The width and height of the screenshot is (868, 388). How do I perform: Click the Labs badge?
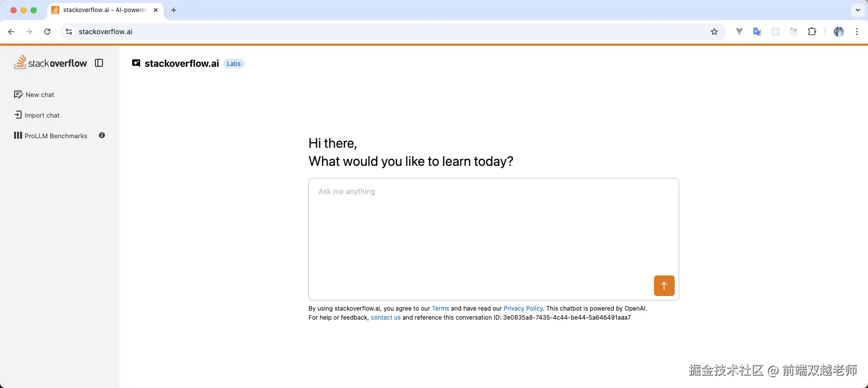(234, 64)
